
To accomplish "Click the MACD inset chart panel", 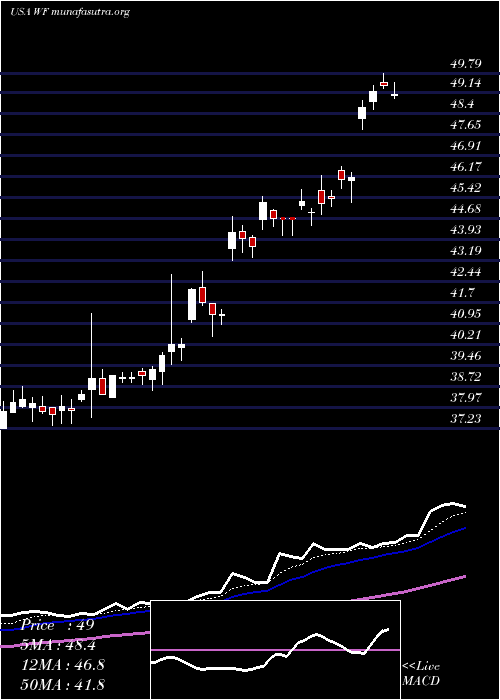I will 275,650.
